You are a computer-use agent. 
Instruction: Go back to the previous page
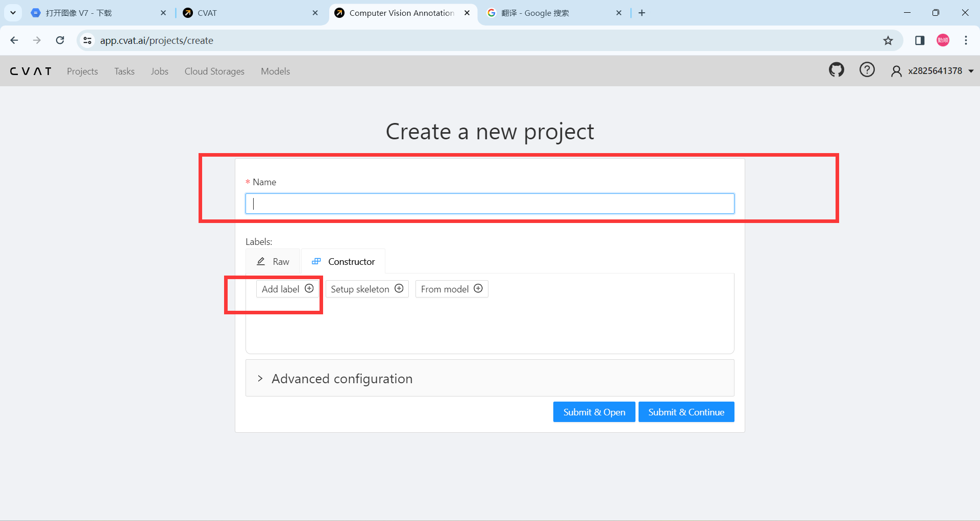[x=14, y=40]
